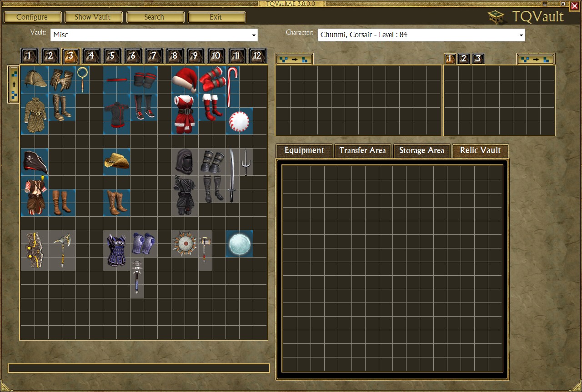Open the Storage Area tab
582x392 pixels.
point(421,151)
